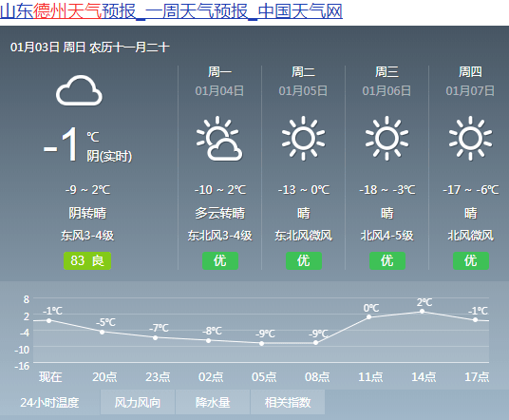This screenshot has width=509, height=420.
Task: Open the 降水量 tab
Action: [x=213, y=403]
